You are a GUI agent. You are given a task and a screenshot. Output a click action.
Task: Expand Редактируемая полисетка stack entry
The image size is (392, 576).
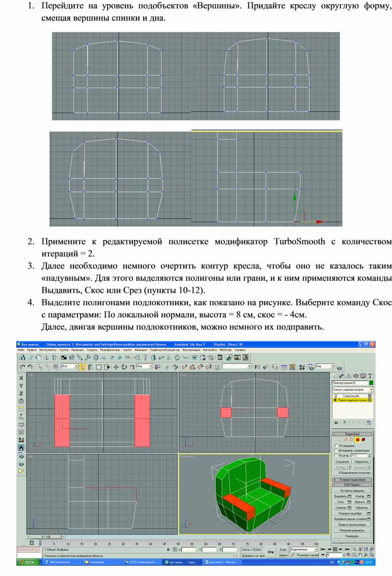(x=335, y=400)
